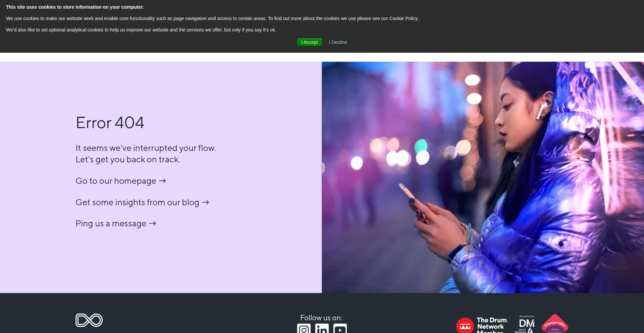Select the Error 404 heading text
This screenshot has height=333, width=644.
click(110, 123)
